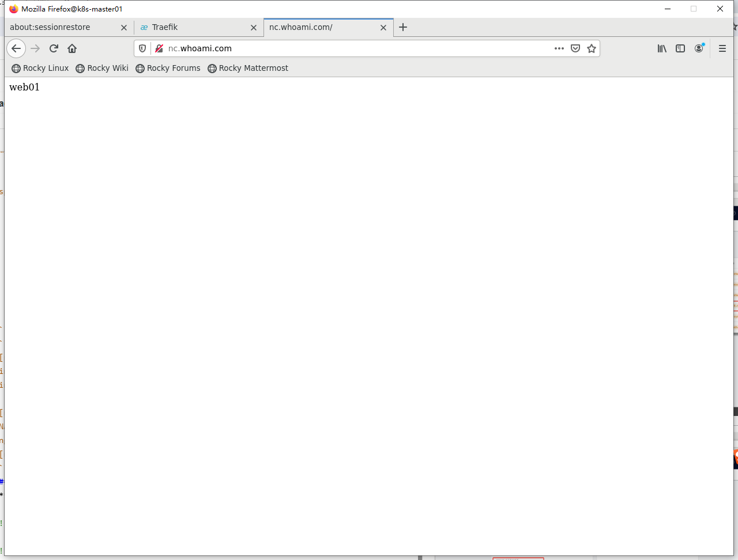Open Rocky Linux bookmark
Image resolution: width=738 pixels, height=560 pixels.
coord(40,68)
